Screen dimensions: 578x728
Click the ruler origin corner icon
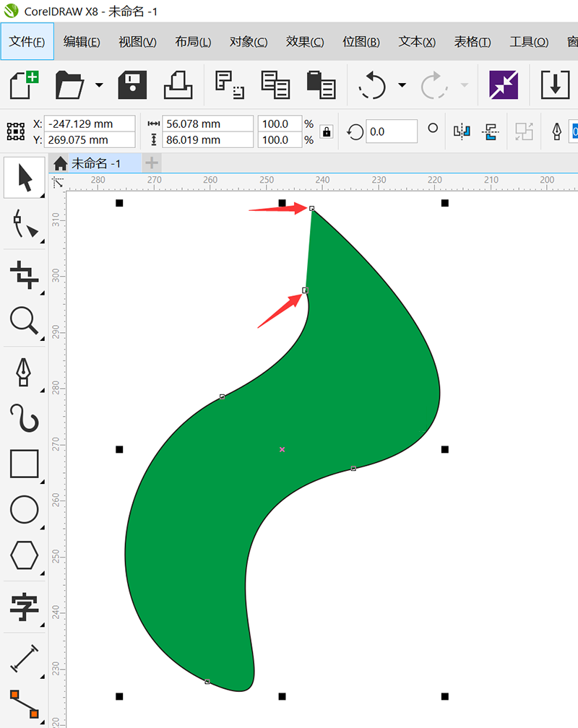(58, 182)
